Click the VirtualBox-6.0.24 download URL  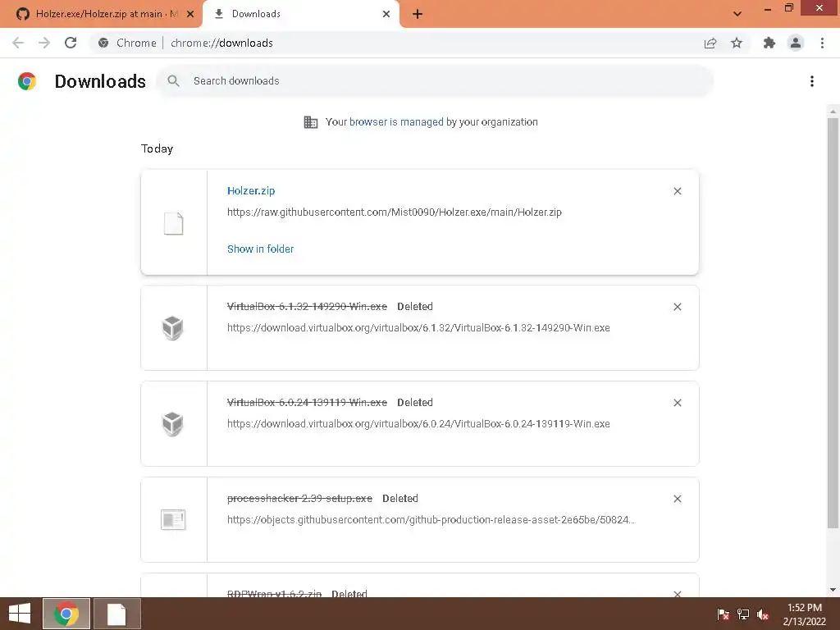click(x=418, y=424)
